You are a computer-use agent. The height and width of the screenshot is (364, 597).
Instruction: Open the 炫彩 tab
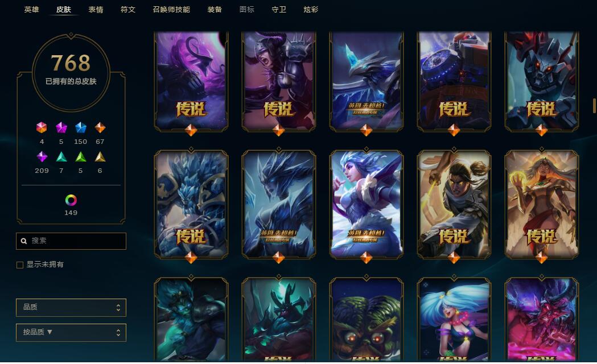[x=311, y=10]
